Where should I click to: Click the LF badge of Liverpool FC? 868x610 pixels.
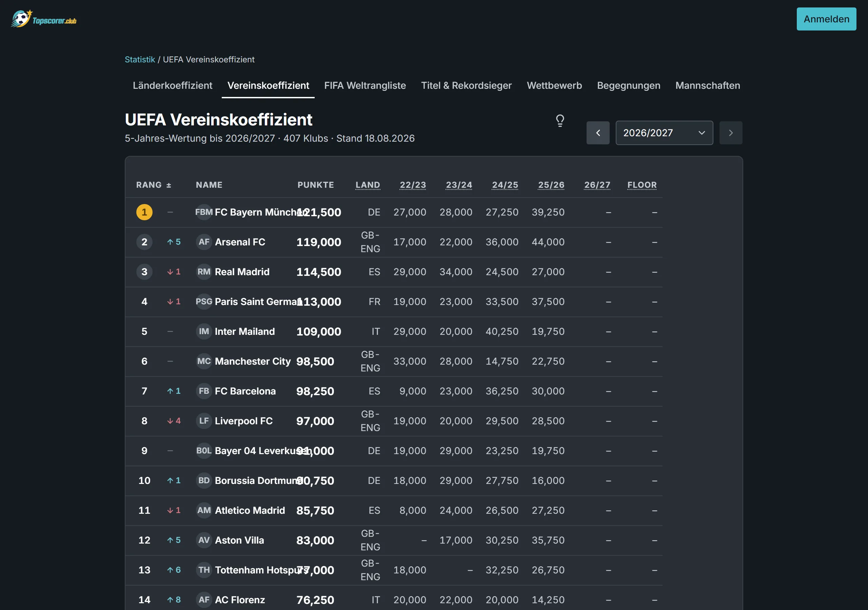point(204,421)
